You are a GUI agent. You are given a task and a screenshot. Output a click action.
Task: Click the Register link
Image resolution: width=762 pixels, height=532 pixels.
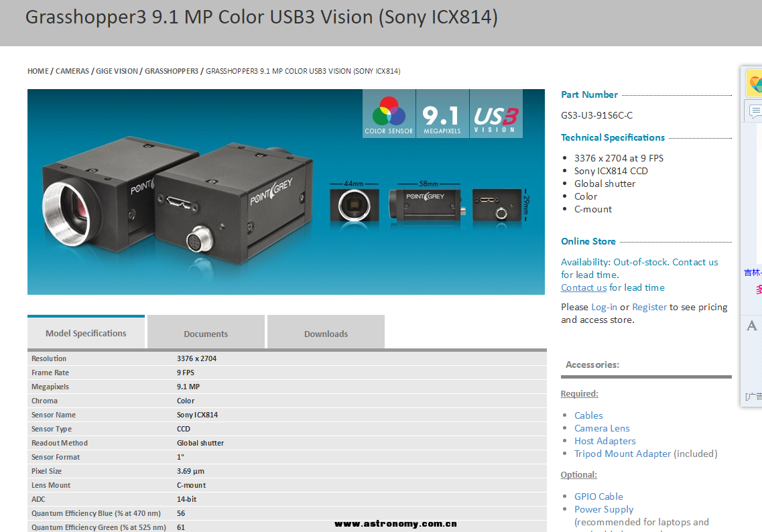[649, 307]
